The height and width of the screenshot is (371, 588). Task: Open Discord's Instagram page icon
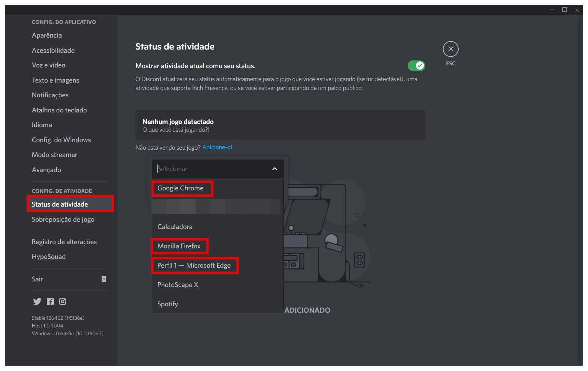(63, 301)
